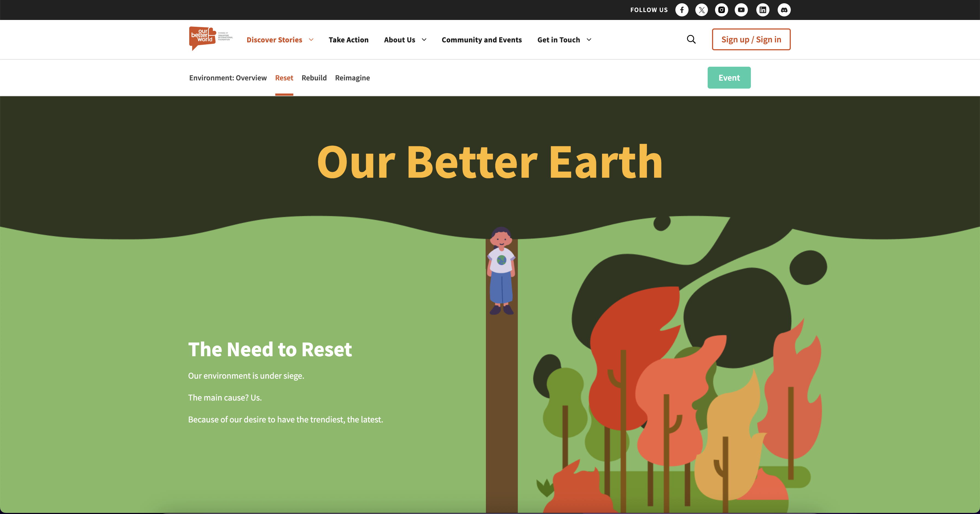Go to Take Action menu item

[x=348, y=40]
